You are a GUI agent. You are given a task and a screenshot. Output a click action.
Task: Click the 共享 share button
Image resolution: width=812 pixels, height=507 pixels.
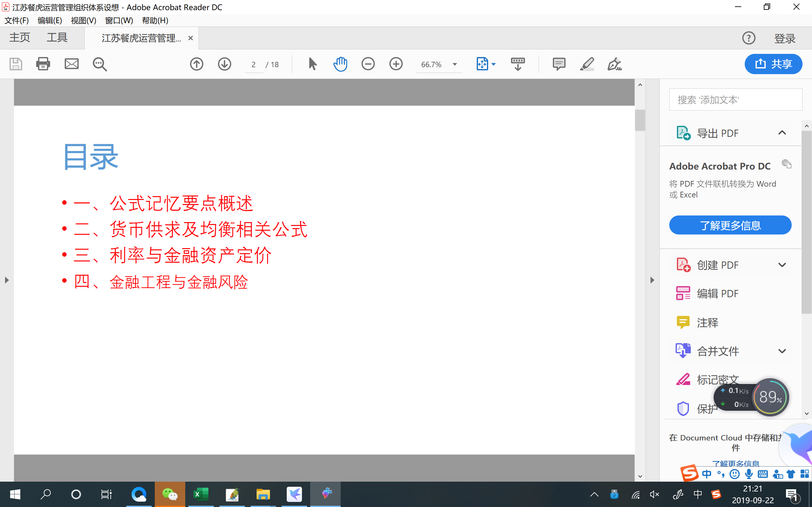pyautogui.click(x=773, y=64)
